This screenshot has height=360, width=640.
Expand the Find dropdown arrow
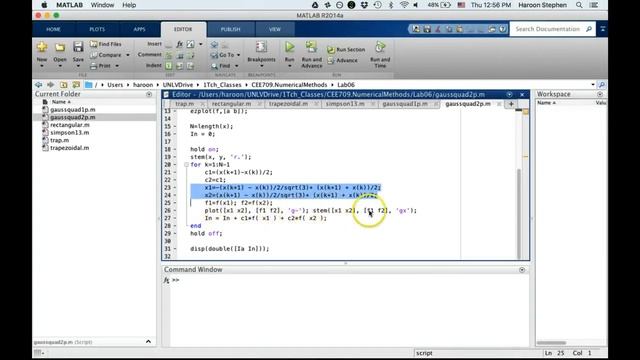(236, 66)
